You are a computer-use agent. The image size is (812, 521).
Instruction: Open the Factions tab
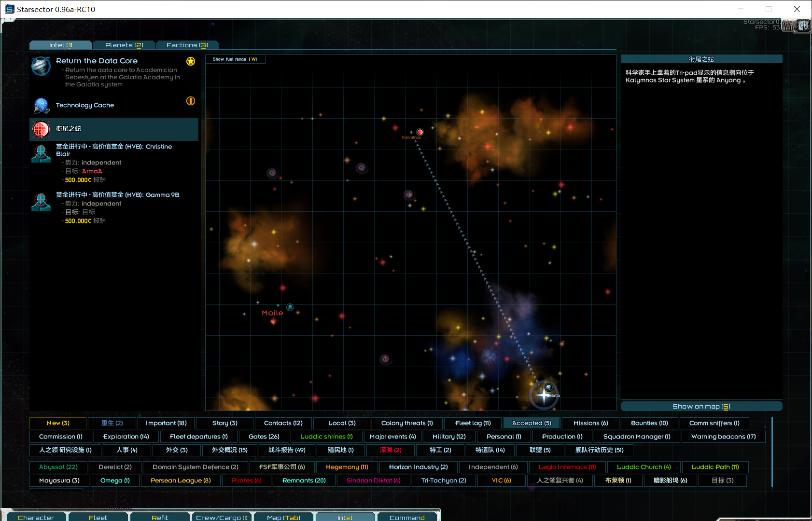click(187, 45)
